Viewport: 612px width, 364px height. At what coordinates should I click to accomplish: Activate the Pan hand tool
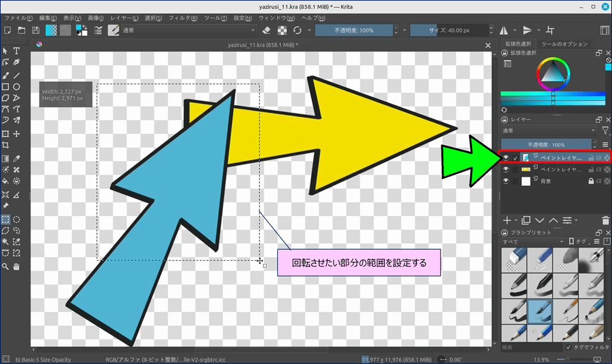pyautogui.click(x=17, y=265)
